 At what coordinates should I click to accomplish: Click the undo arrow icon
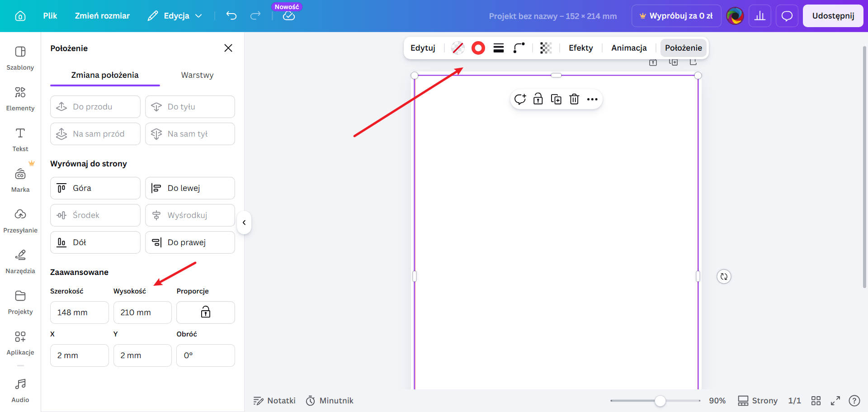click(x=231, y=16)
